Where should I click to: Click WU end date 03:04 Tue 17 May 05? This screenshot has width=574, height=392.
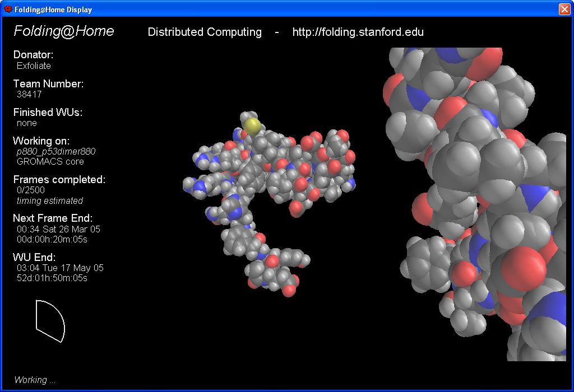[60, 268]
